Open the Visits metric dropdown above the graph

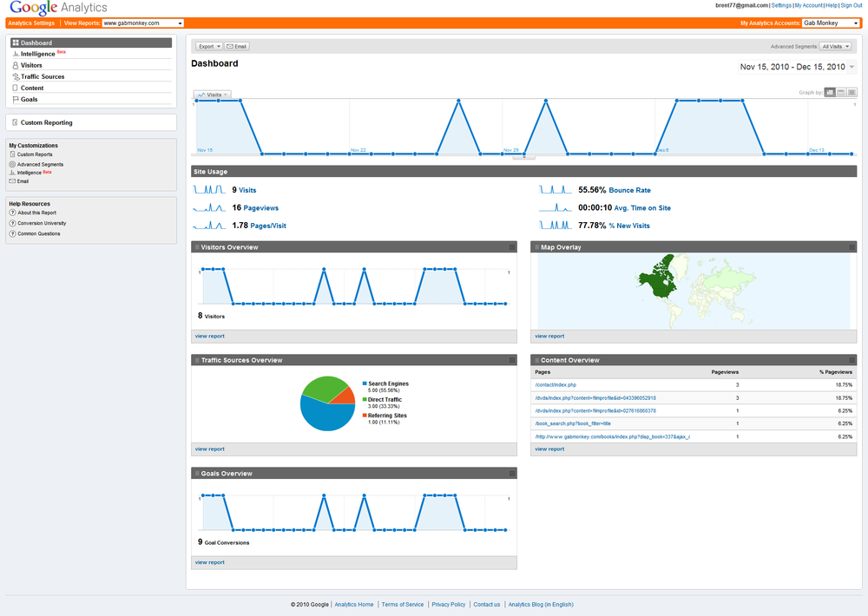pos(212,95)
